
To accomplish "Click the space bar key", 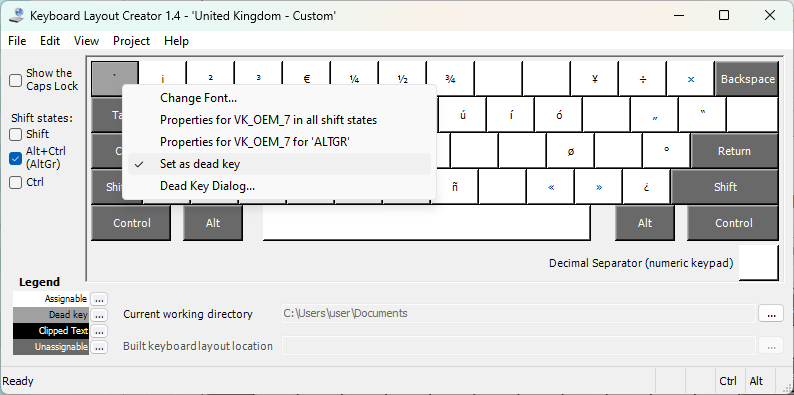I will coord(426,223).
